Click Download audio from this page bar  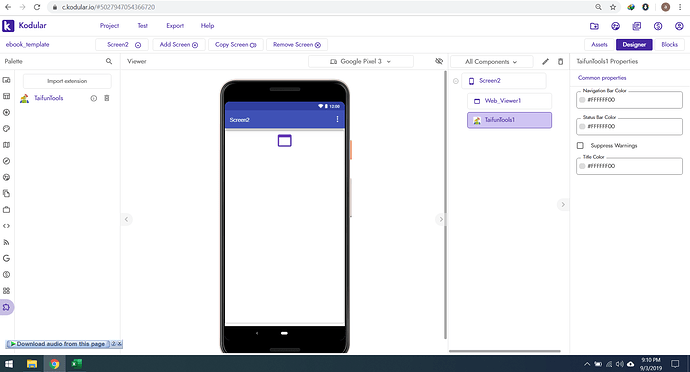tap(61, 344)
